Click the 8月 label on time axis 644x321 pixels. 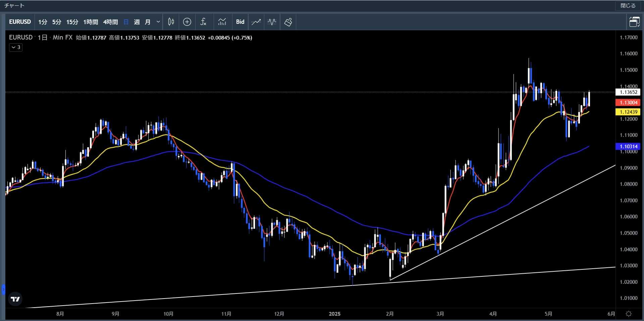(60, 314)
